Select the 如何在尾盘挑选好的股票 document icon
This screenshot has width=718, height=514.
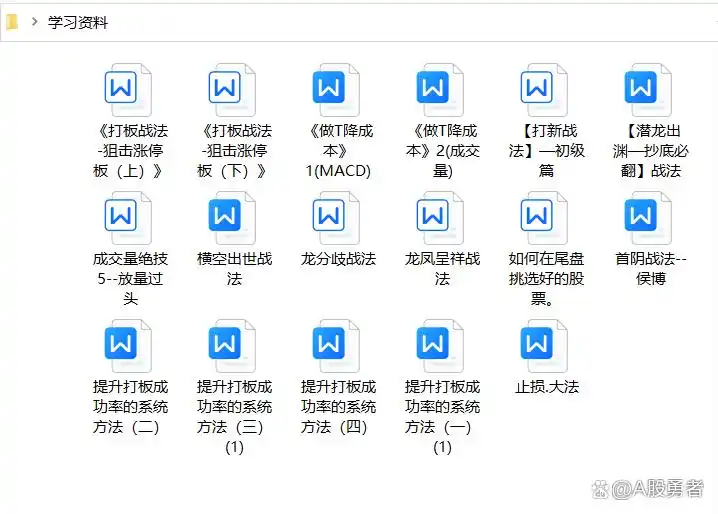coord(544,218)
